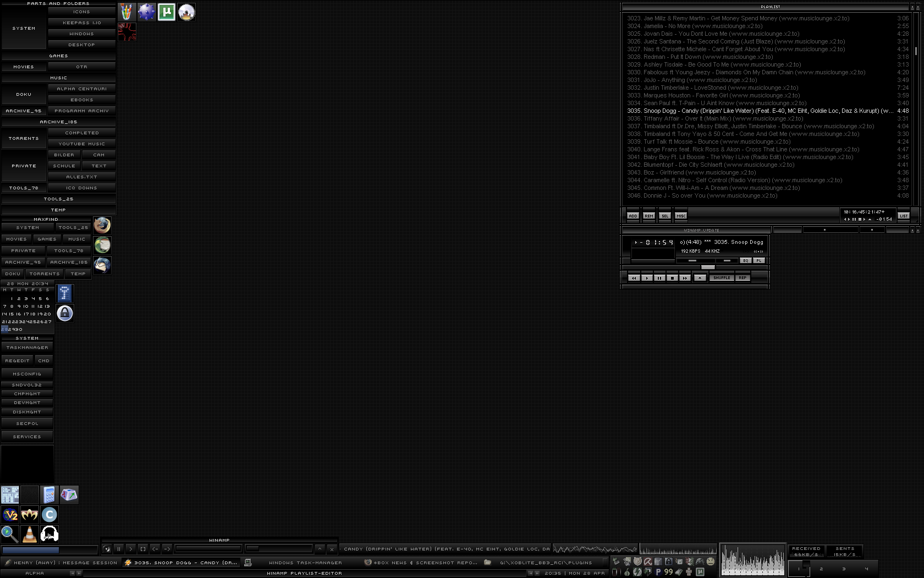Image resolution: width=924 pixels, height=578 pixels.
Task: Toggle Repeat (REP) in Winamp player
Action: coord(743,278)
